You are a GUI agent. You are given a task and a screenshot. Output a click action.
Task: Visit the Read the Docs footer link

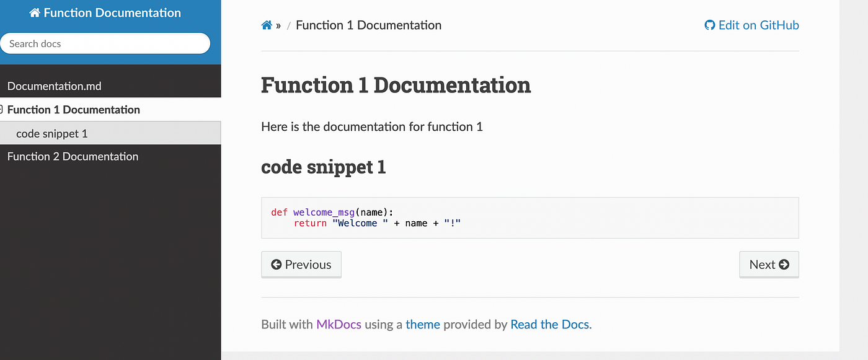[x=550, y=324]
